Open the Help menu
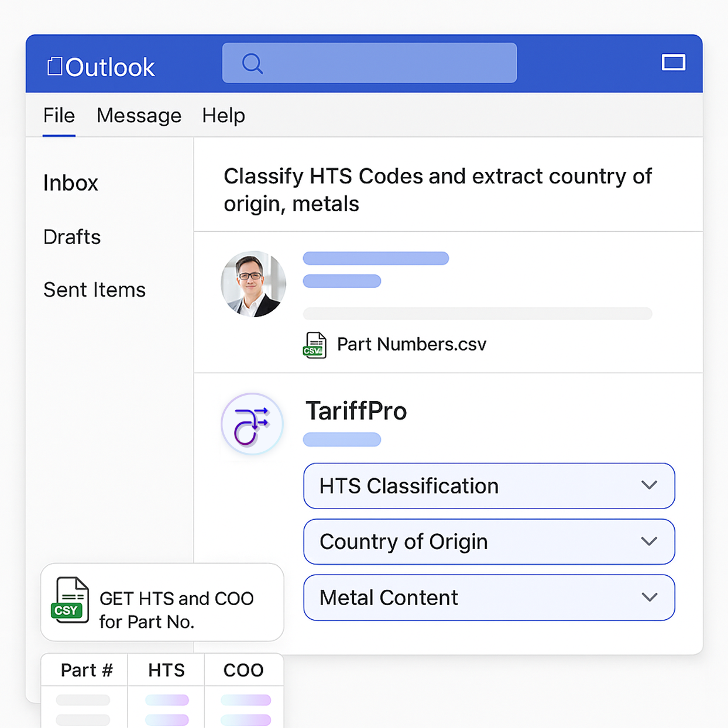The image size is (728, 728). (224, 116)
